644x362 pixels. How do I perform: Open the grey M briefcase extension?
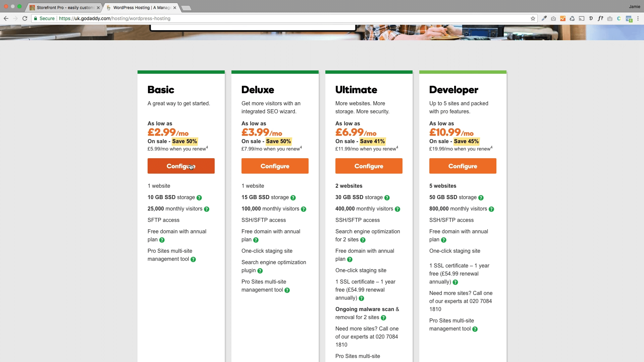coord(610,18)
